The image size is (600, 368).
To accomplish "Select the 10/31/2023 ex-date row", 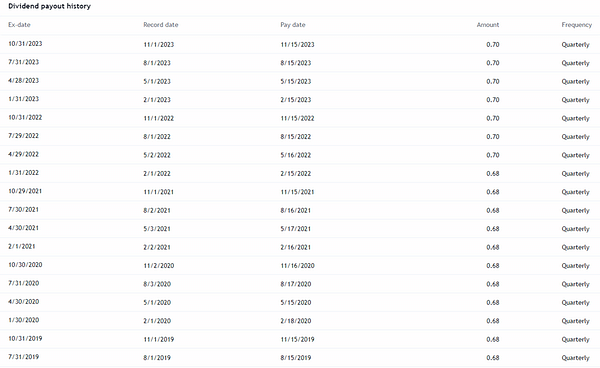I will pos(300,44).
